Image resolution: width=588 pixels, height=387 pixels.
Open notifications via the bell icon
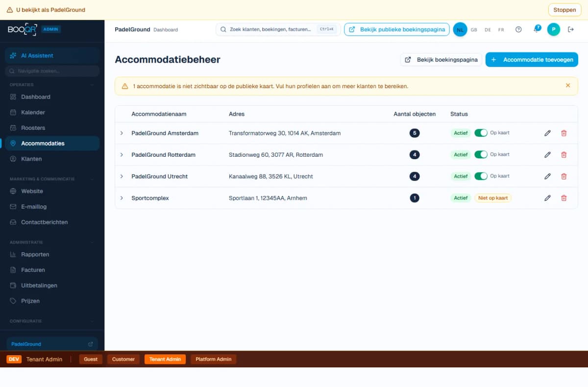(537, 29)
